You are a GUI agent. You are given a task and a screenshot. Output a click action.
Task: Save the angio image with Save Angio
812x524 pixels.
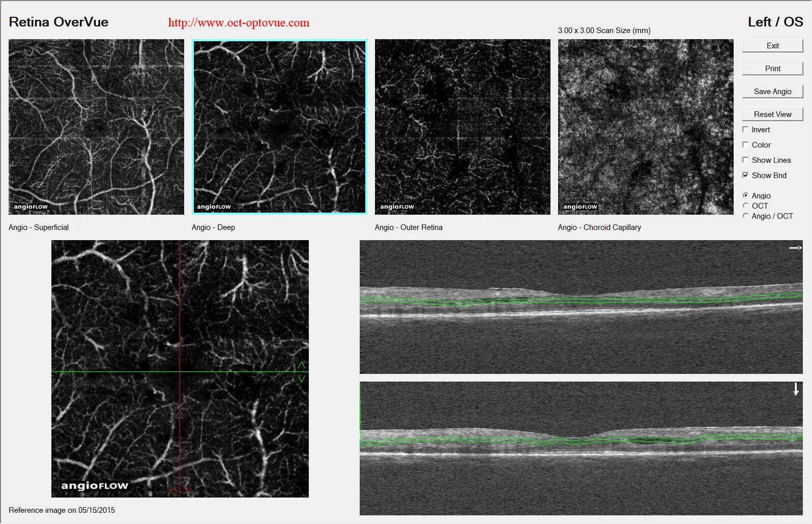772,92
